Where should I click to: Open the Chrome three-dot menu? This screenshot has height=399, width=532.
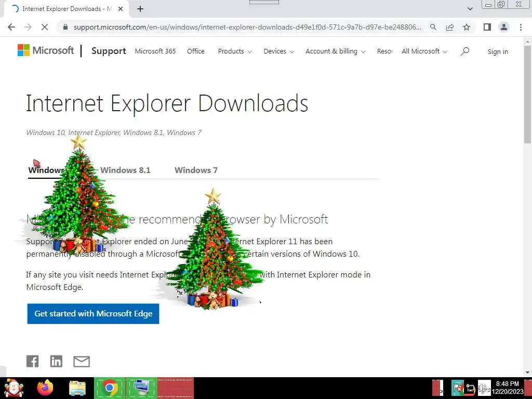(521, 27)
